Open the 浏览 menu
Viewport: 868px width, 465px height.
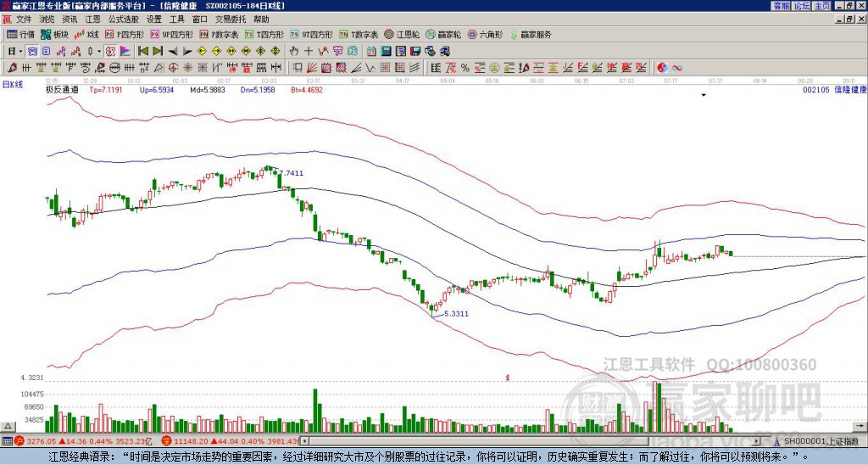[x=47, y=19]
